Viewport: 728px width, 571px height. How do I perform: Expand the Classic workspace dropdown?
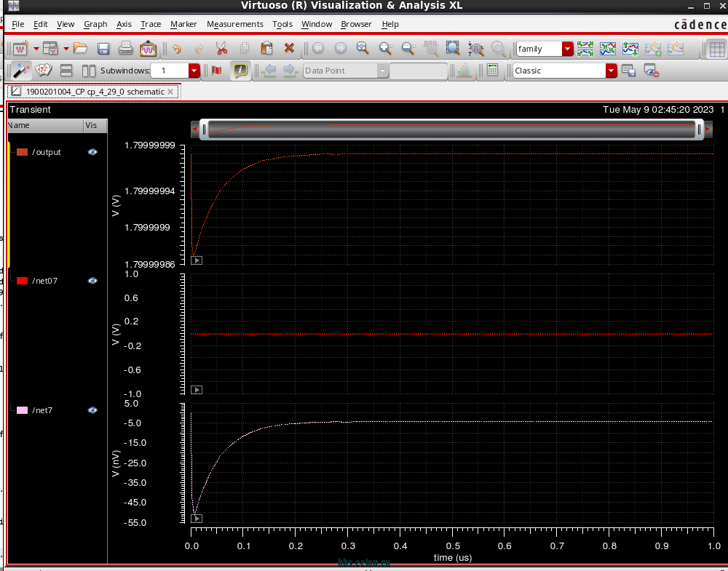click(x=611, y=71)
